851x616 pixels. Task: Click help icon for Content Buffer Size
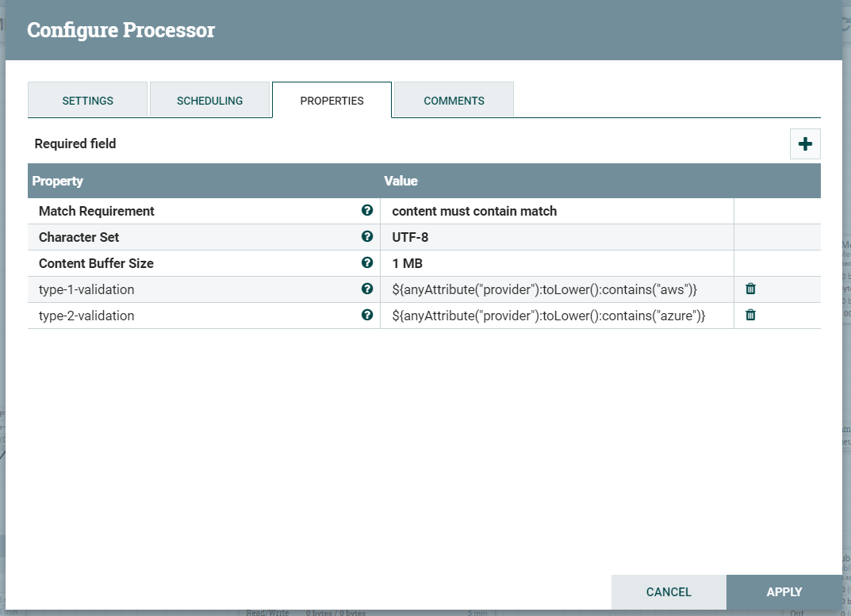point(366,263)
